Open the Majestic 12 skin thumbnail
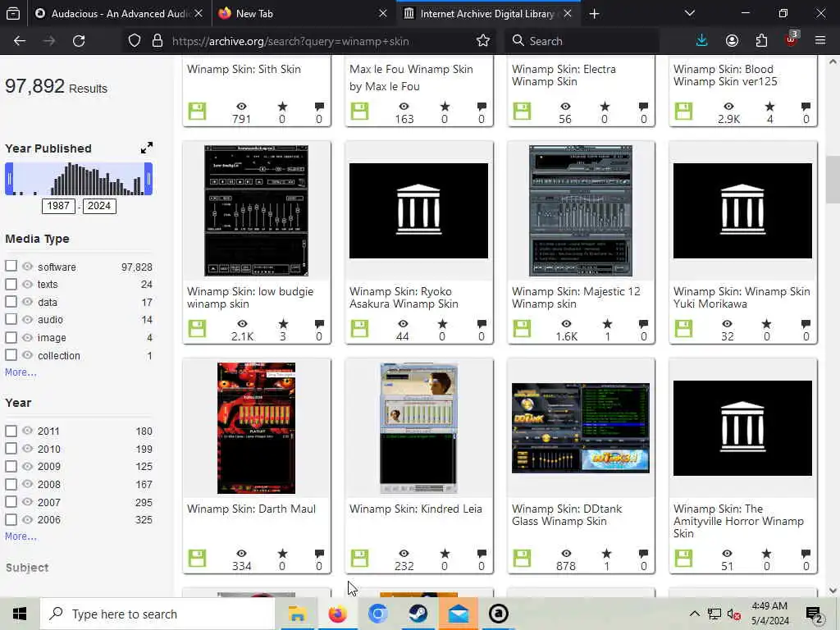This screenshot has width=840, height=630. click(580, 211)
